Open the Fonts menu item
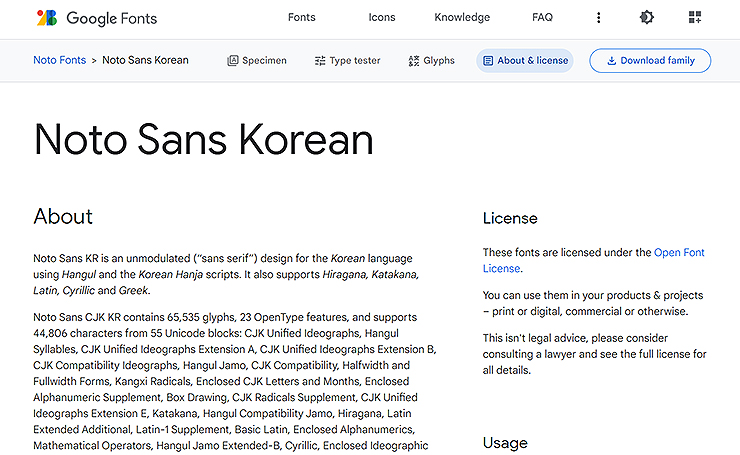The width and height of the screenshot is (740, 455). (x=302, y=17)
